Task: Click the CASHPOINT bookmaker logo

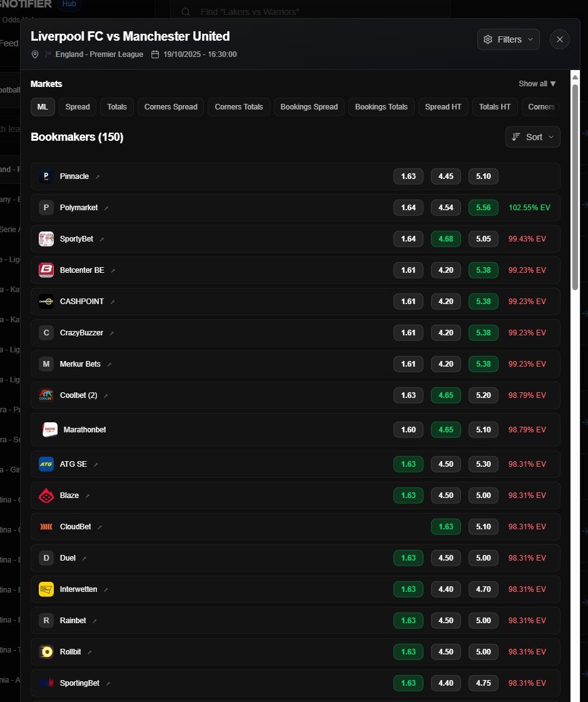Action: (46, 301)
